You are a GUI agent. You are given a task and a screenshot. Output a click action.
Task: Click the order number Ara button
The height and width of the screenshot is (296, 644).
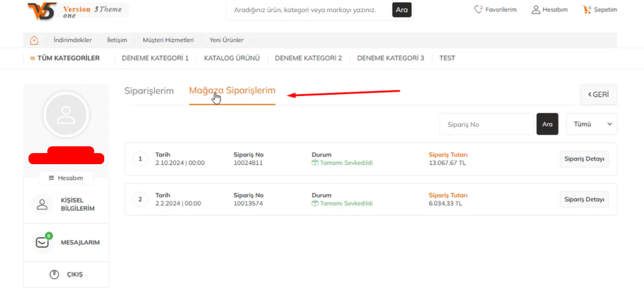coord(547,124)
